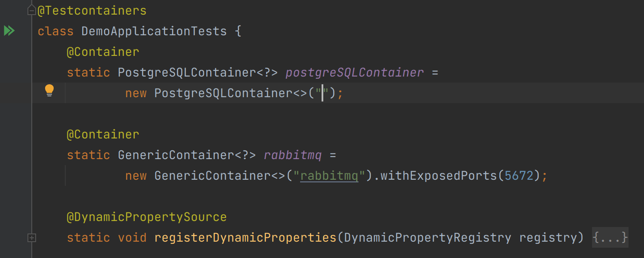Click the @DynamicPropertySource annotation
Screen dimensions: 644x258
click(x=146, y=217)
